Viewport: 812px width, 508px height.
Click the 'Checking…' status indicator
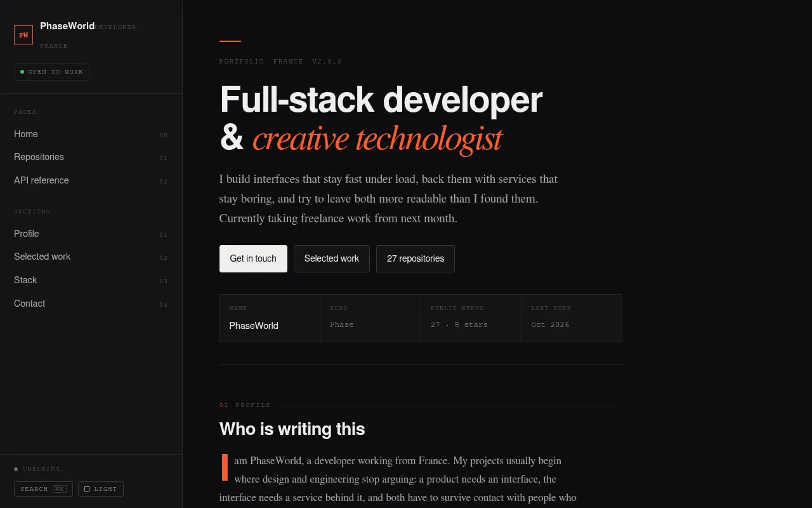click(39, 469)
